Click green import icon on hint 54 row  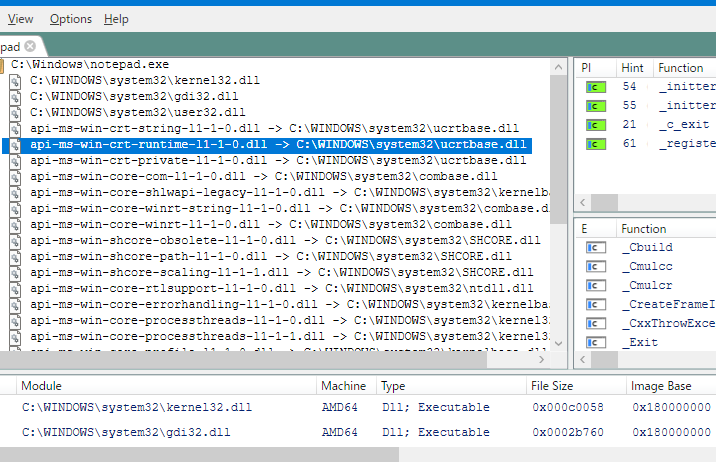(596, 87)
